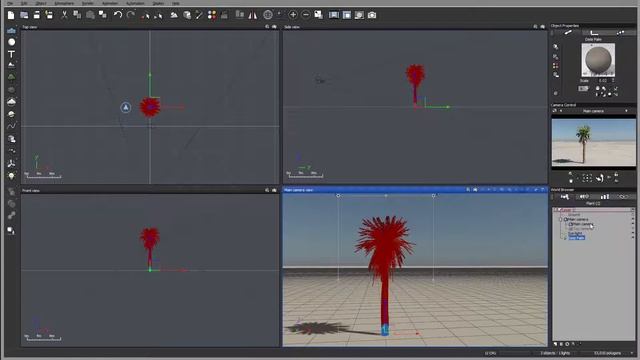This screenshot has height=360, width=640.
Task: Open fourth tab of World Browser
Action: tap(623, 197)
